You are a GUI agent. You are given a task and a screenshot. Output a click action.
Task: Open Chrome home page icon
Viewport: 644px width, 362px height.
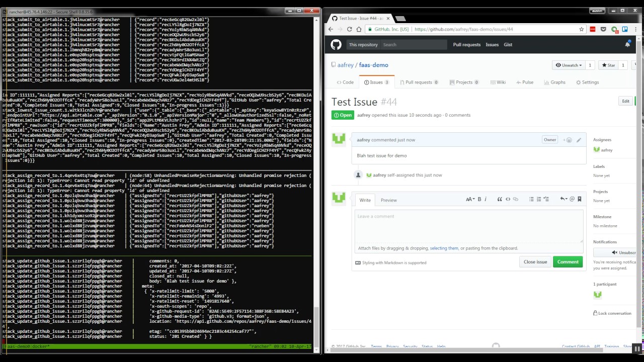(358, 29)
